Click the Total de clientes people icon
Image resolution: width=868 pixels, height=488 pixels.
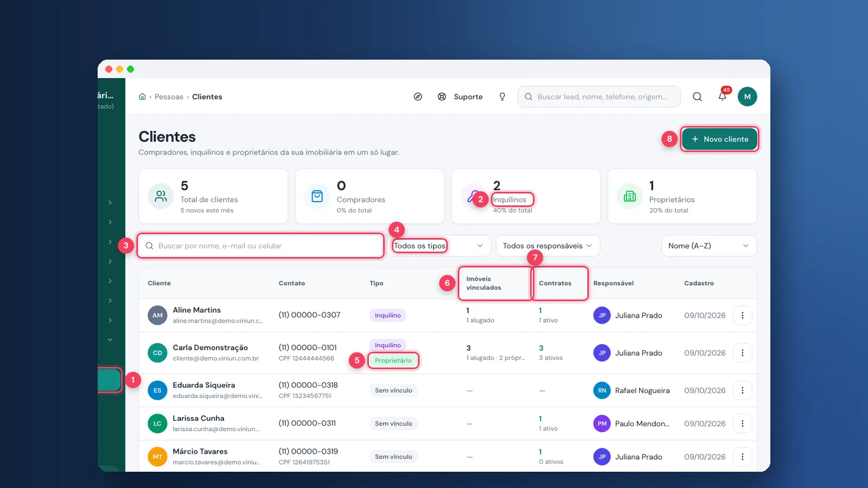pos(161,196)
